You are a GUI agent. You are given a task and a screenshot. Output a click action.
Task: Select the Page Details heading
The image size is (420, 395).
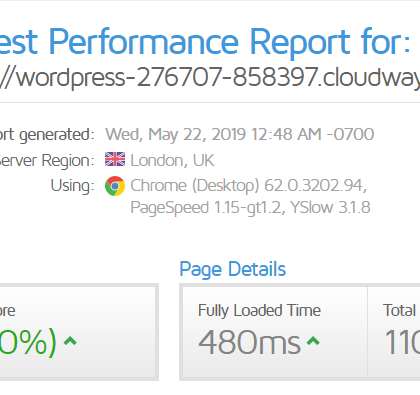pyautogui.click(x=233, y=269)
